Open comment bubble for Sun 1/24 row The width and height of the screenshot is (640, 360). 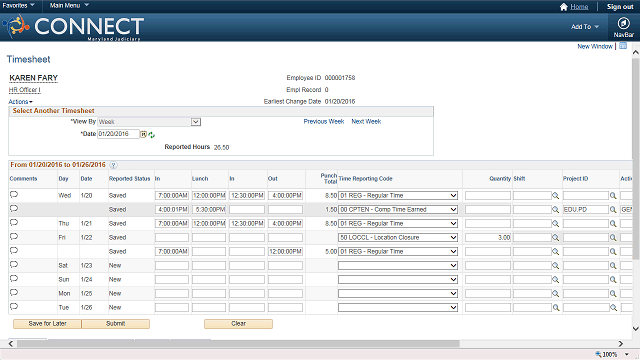coord(14,279)
